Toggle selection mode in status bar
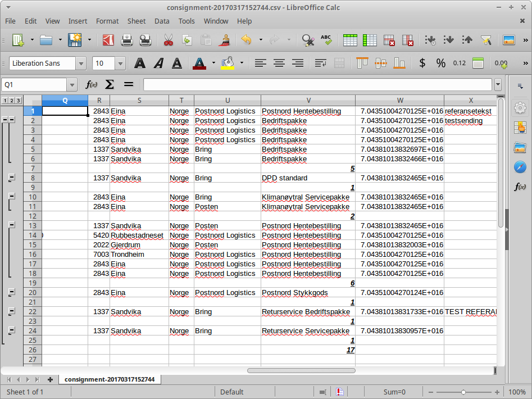 point(322,392)
